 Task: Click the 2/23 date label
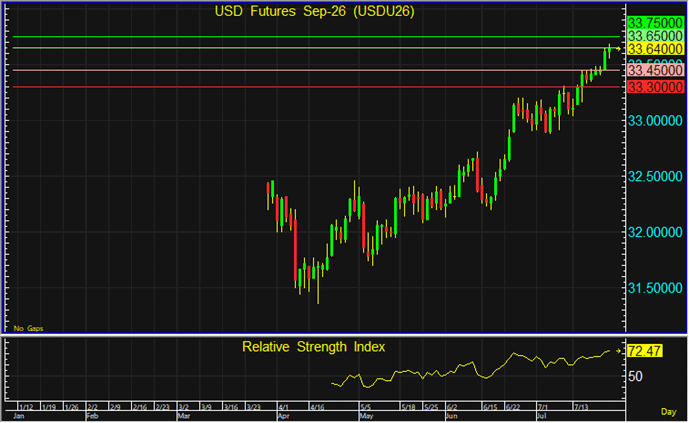pyautogui.click(x=163, y=407)
